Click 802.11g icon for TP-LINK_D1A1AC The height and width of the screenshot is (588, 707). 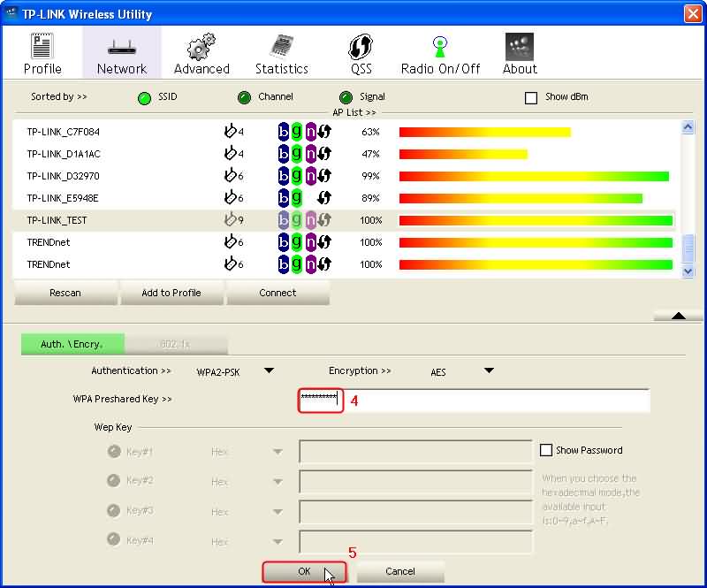coord(296,154)
